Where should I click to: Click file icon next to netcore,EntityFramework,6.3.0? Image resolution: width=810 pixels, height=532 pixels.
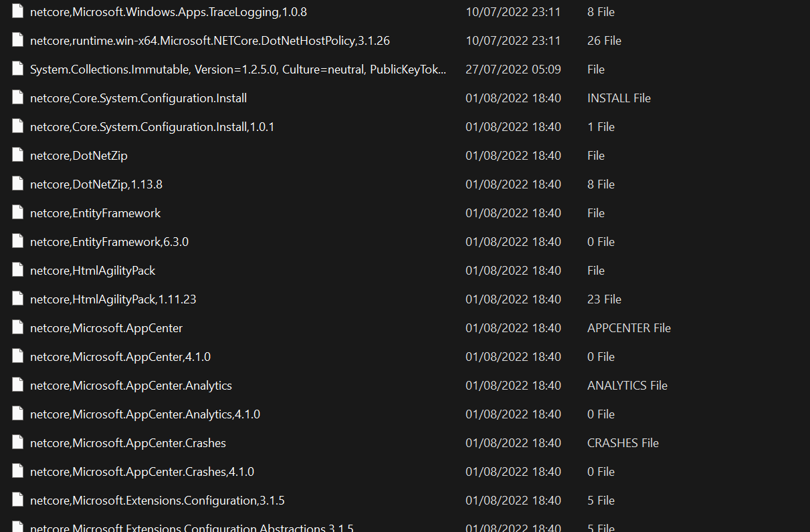(18, 242)
